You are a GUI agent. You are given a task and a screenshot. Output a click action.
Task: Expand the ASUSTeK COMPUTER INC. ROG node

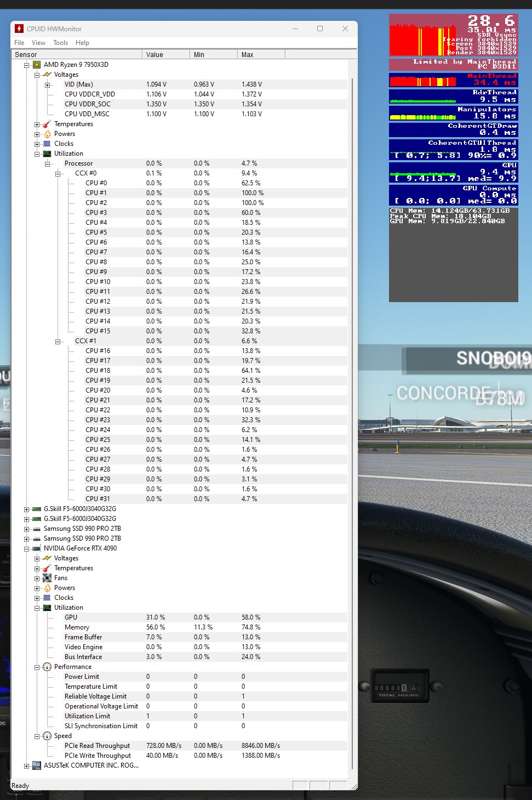pos(26,765)
